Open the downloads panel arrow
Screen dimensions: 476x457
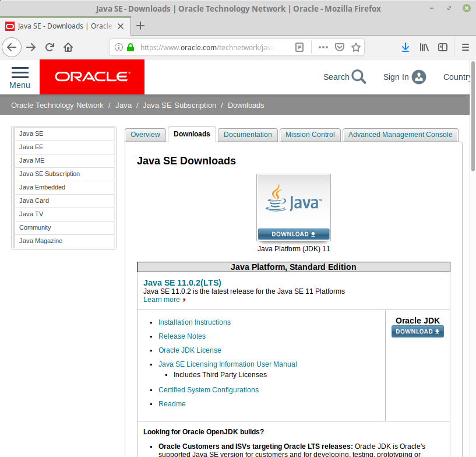(406, 47)
